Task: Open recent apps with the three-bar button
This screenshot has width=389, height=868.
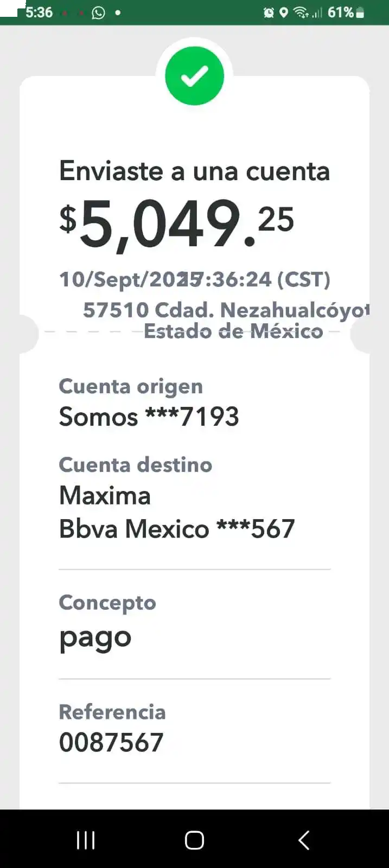Action: point(86,840)
